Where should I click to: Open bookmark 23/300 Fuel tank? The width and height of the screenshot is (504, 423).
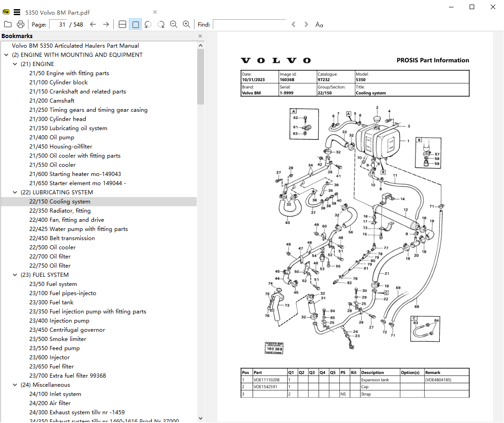pyautogui.click(x=51, y=302)
